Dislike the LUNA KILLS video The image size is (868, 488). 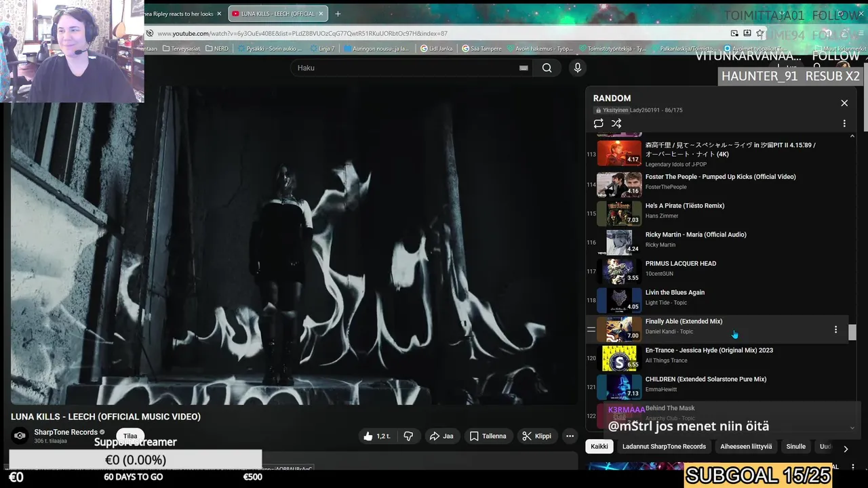click(x=408, y=436)
